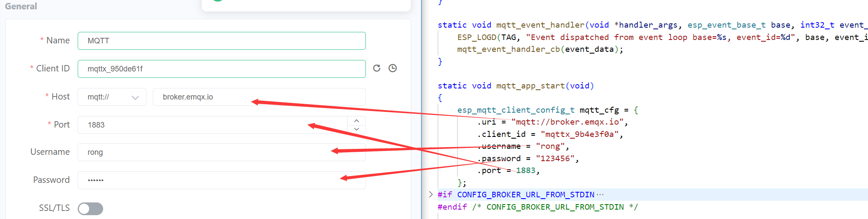Click the Password input field
The height and width of the screenshot is (219, 868).
point(222,180)
